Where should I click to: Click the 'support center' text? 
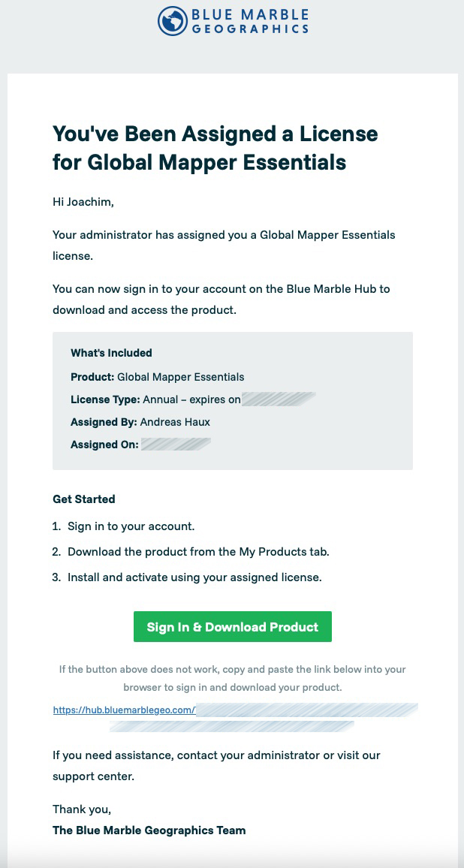pyautogui.click(x=93, y=776)
